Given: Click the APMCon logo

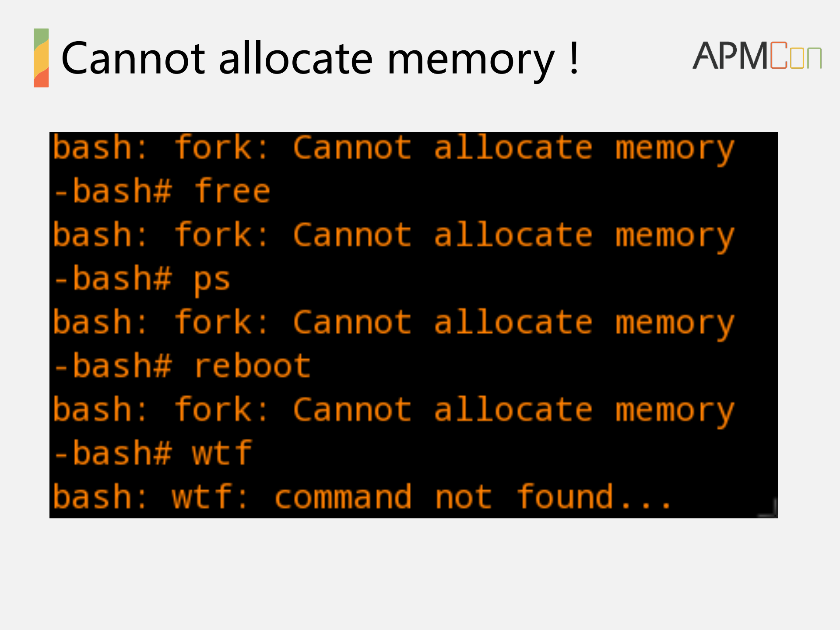Looking at the screenshot, I should tap(756, 56).
